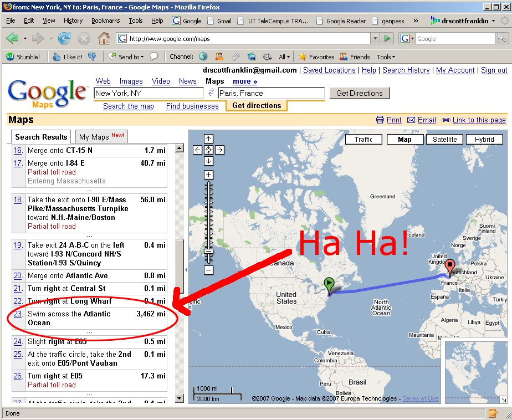The height and width of the screenshot is (420, 512).
Task: Pan the map up with arrow button
Action: tap(208, 139)
